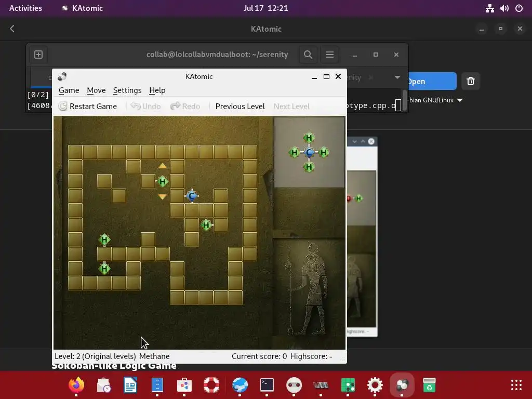This screenshot has height=399, width=532.
Task: Select hydrogen atom with the arrows
Action: (163, 181)
